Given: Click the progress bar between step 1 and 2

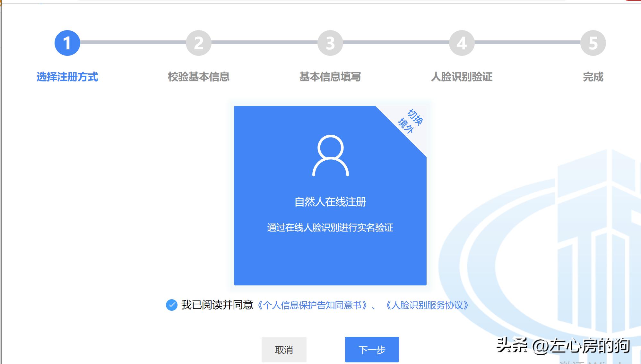Looking at the screenshot, I should [133, 42].
